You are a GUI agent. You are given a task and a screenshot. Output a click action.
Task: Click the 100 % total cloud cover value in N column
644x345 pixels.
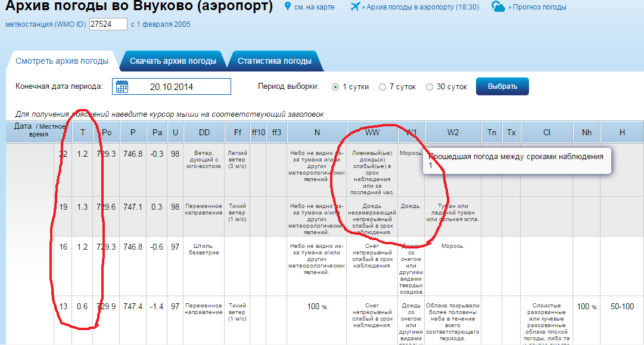[x=317, y=307]
